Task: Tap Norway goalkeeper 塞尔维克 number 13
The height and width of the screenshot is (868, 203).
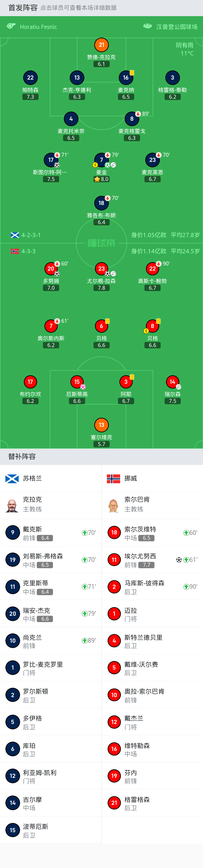Action: 101,425
